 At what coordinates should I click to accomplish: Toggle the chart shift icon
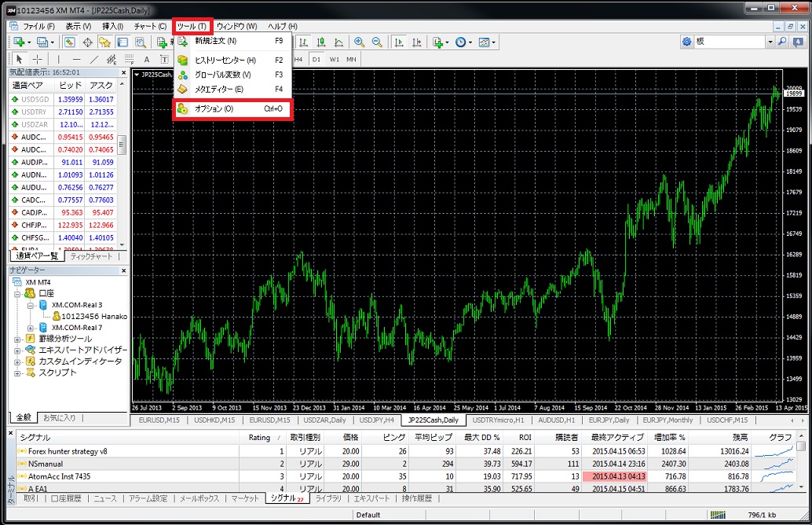[x=416, y=42]
